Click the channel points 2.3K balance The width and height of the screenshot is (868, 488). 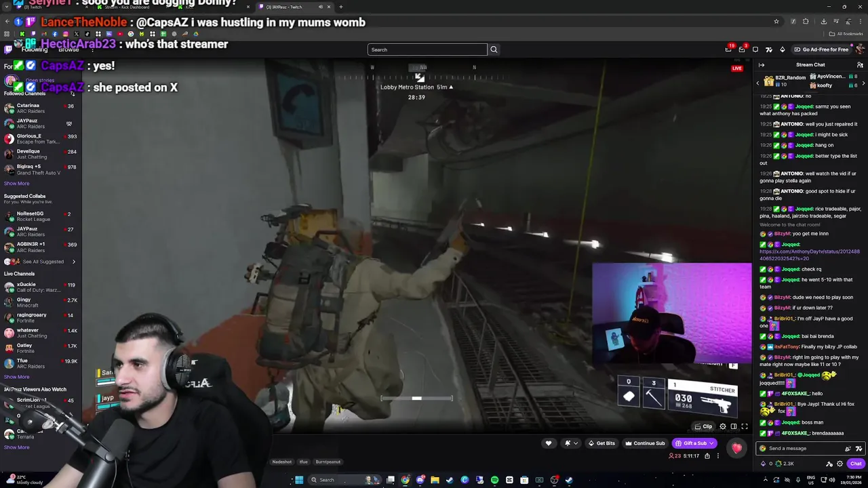785,464
